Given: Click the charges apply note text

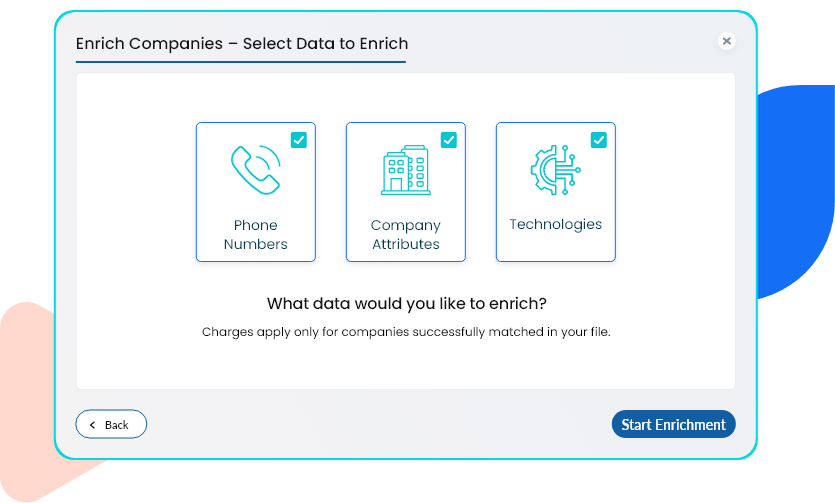Looking at the screenshot, I should coord(406,331).
